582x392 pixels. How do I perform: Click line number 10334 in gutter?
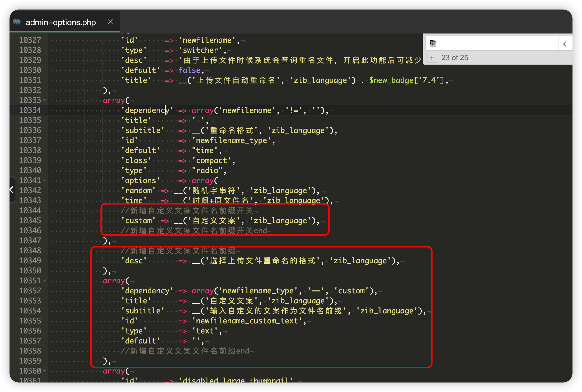point(30,110)
